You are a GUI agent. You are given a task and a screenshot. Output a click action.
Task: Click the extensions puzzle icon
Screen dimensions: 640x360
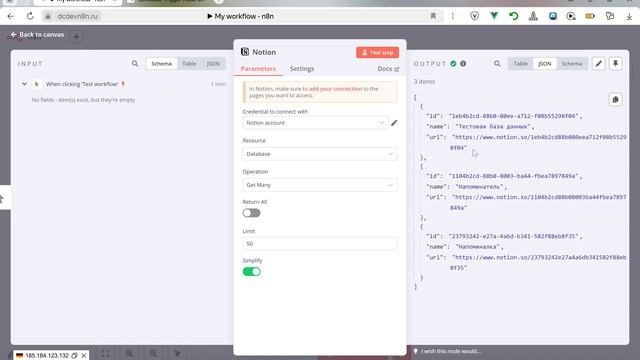[x=609, y=16]
